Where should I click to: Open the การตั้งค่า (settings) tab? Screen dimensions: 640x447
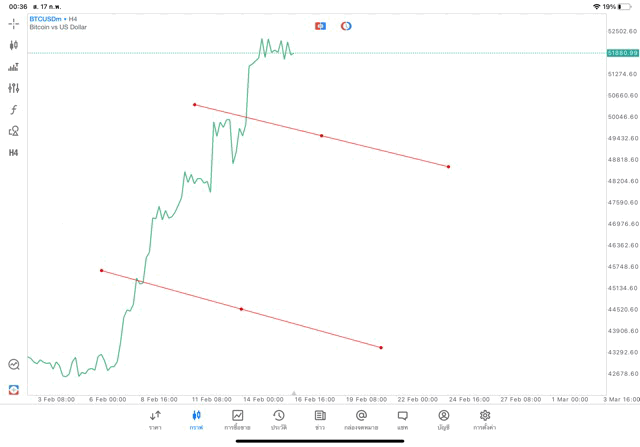485,420
